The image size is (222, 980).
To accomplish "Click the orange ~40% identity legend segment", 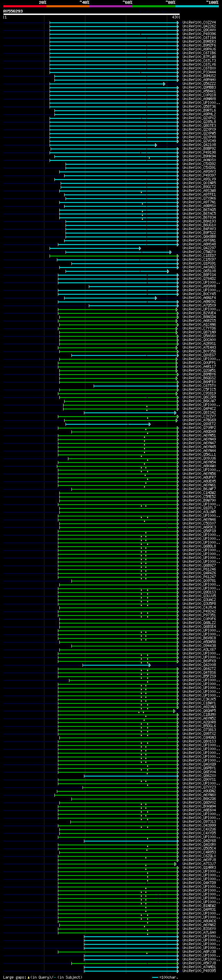I will (x=68, y=6).
